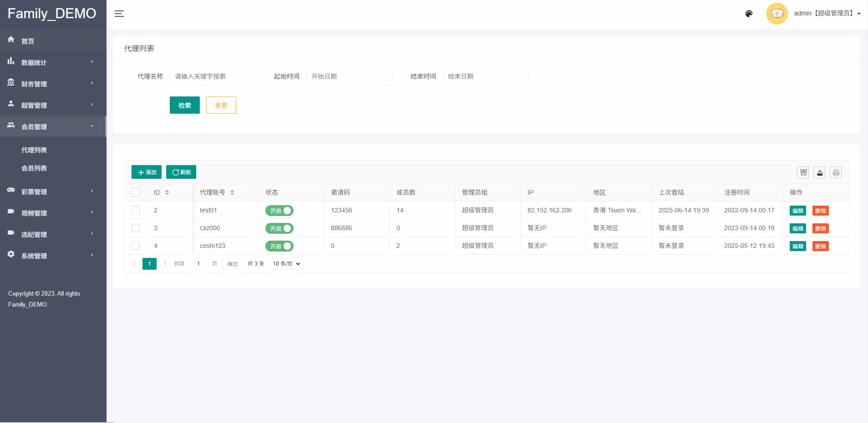868x423 pixels.
Task: Go to 首页 in the sidebar
Action: [28, 41]
